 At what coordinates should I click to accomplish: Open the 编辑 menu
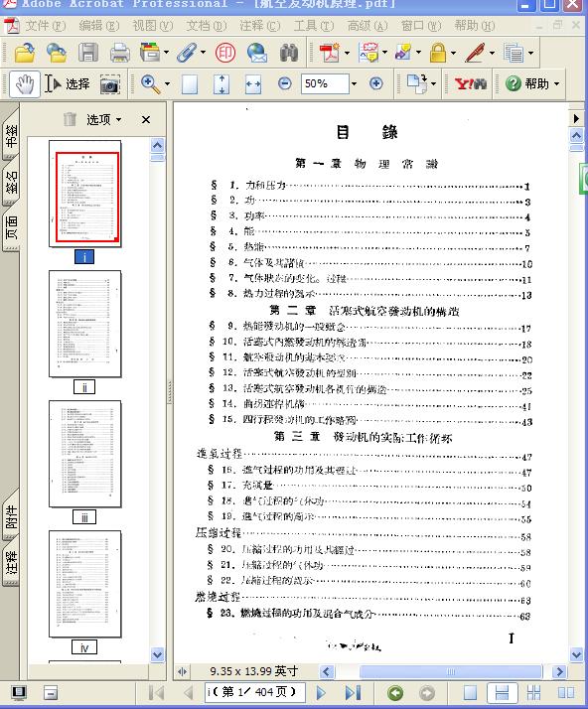[99, 26]
